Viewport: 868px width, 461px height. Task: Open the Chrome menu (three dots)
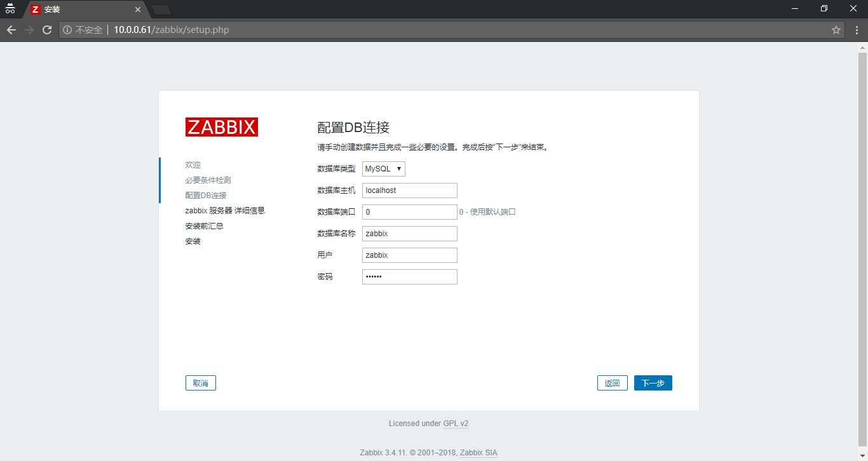click(x=857, y=30)
